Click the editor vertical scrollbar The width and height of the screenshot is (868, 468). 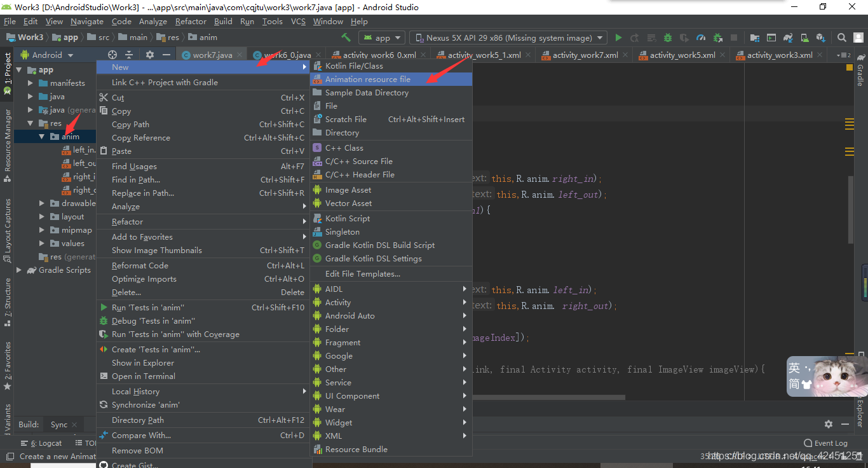tap(851, 210)
